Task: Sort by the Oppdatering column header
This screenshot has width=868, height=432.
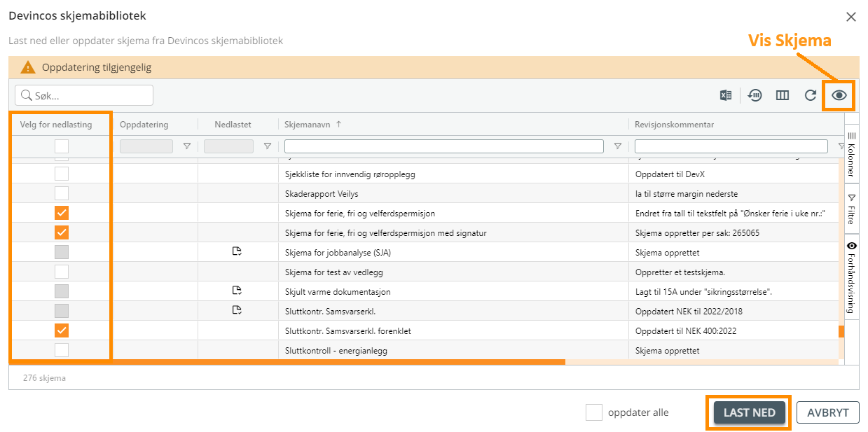Action: tap(144, 125)
